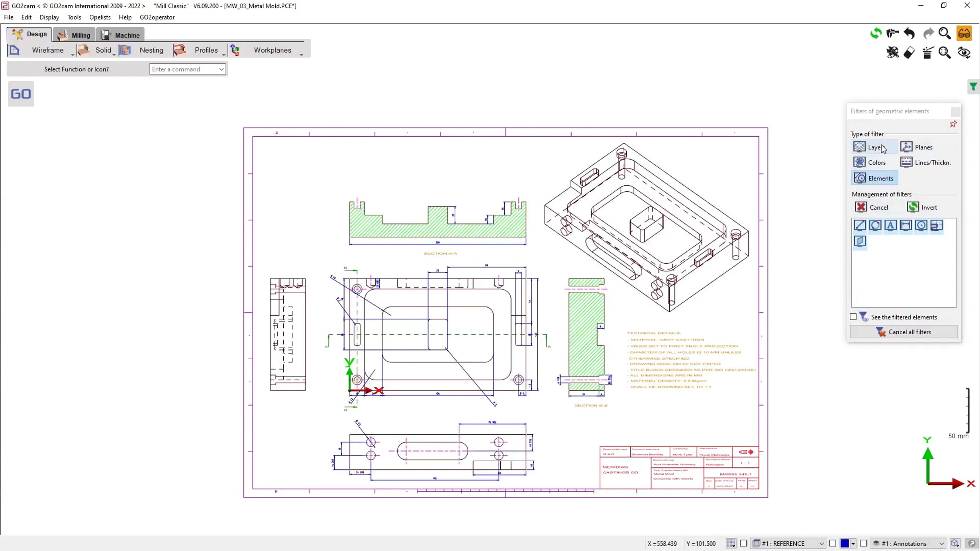
Task: Toggle checkbox before the Annotations layer dropdown
Action: (x=863, y=543)
